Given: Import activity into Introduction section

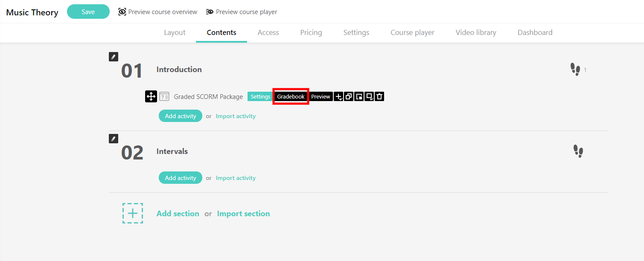Looking at the screenshot, I should pyautogui.click(x=236, y=116).
